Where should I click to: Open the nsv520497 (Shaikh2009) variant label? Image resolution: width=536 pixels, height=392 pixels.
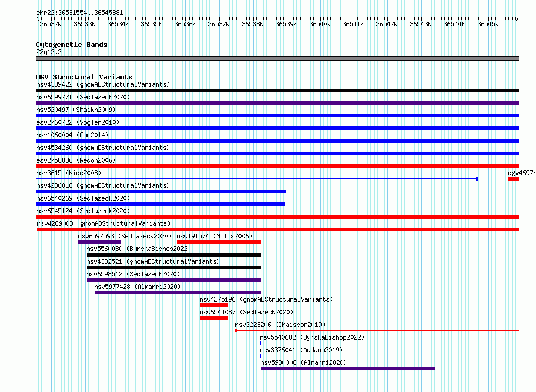(76, 110)
